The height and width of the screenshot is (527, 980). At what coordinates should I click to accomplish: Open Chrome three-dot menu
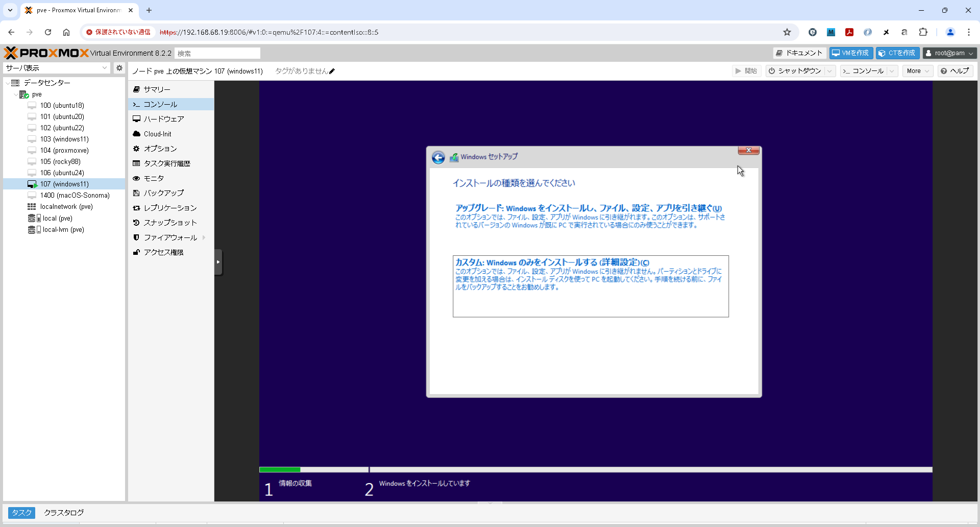[x=969, y=32]
